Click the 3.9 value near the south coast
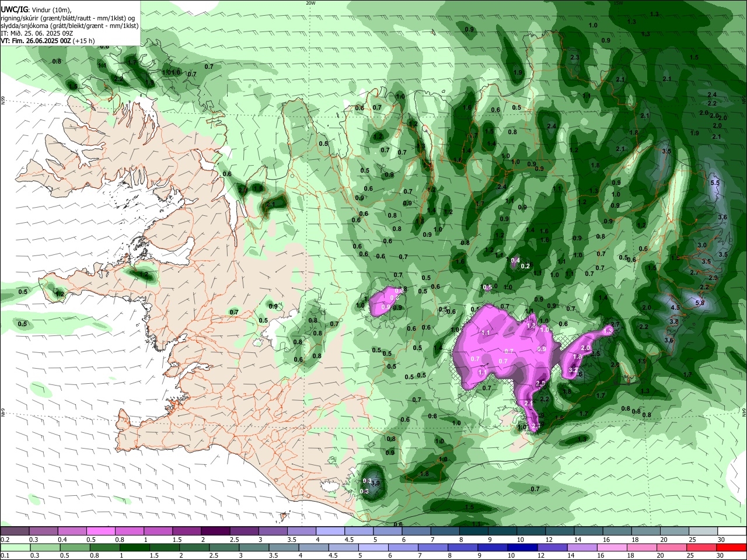 click(375, 483)
